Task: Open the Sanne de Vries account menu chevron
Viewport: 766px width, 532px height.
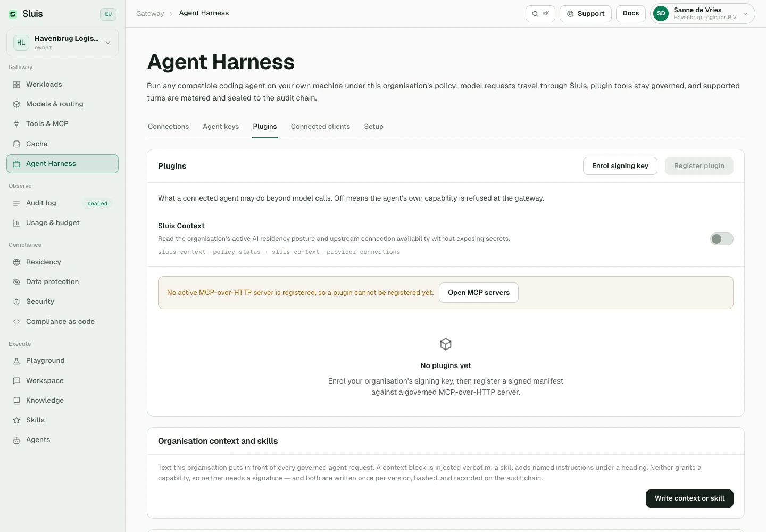Action: pyautogui.click(x=745, y=14)
